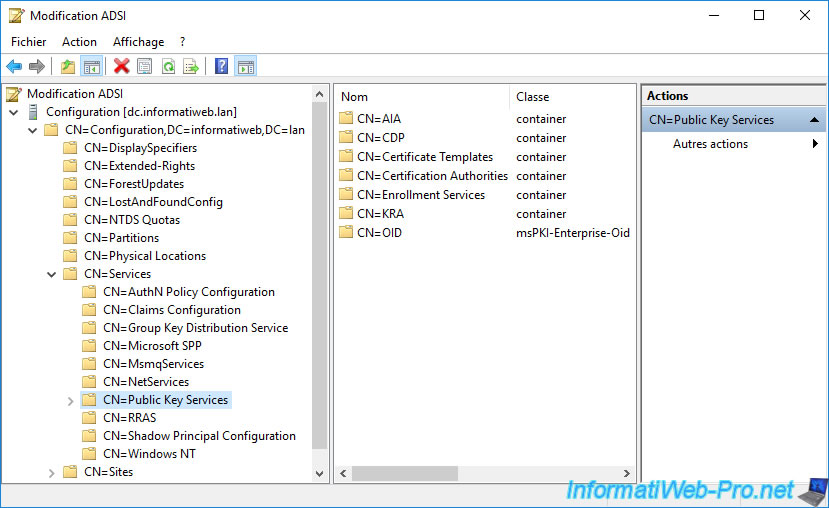Viewport: 829px width, 508px height.
Task: Select CN=Microsoft SPP in the tree
Action: click(x=152, y=346)
